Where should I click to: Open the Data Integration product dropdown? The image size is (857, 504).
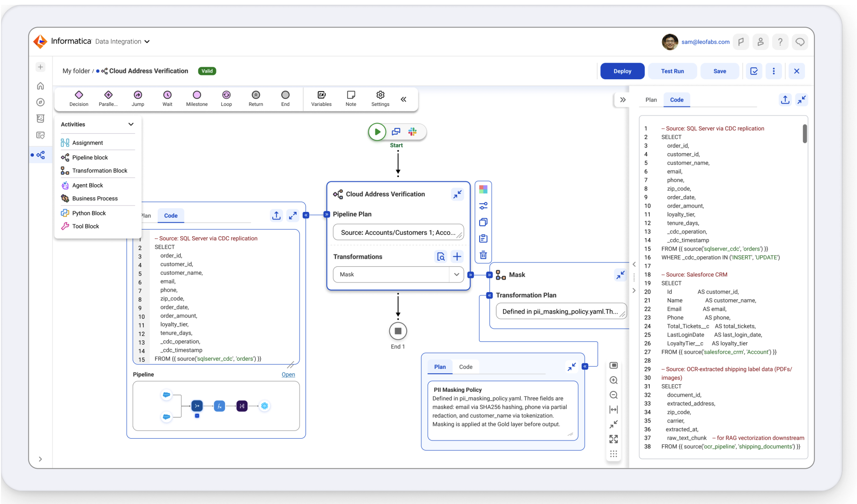(122, 42)
